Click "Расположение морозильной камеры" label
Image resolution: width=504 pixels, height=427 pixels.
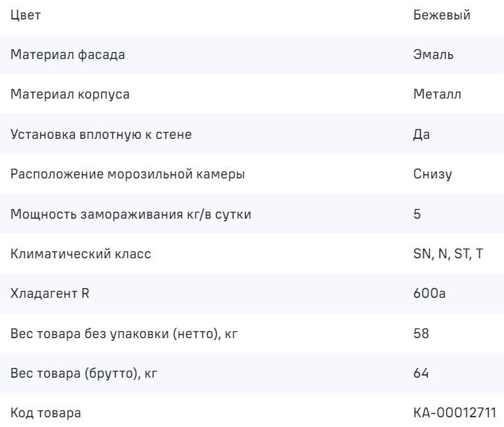pos(128,174)
